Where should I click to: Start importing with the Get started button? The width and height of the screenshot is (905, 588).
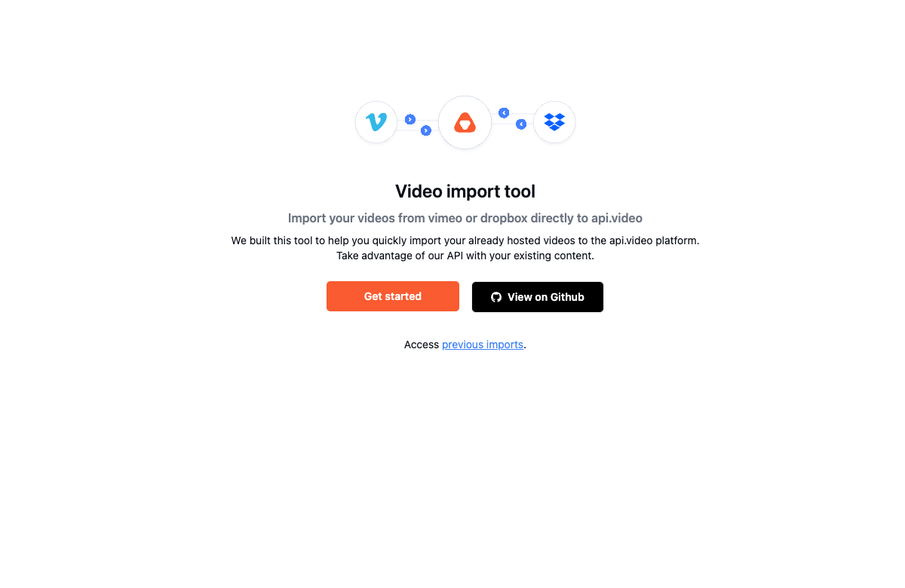click(393, 296)
